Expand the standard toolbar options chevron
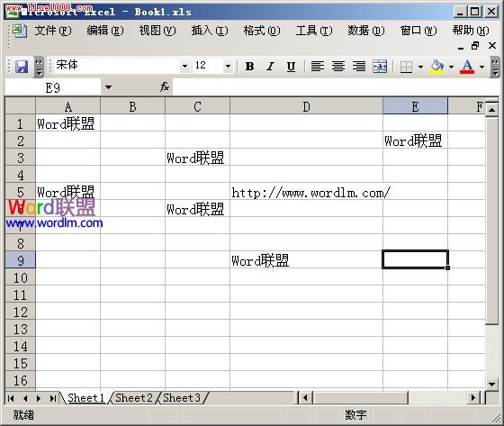 39,67
